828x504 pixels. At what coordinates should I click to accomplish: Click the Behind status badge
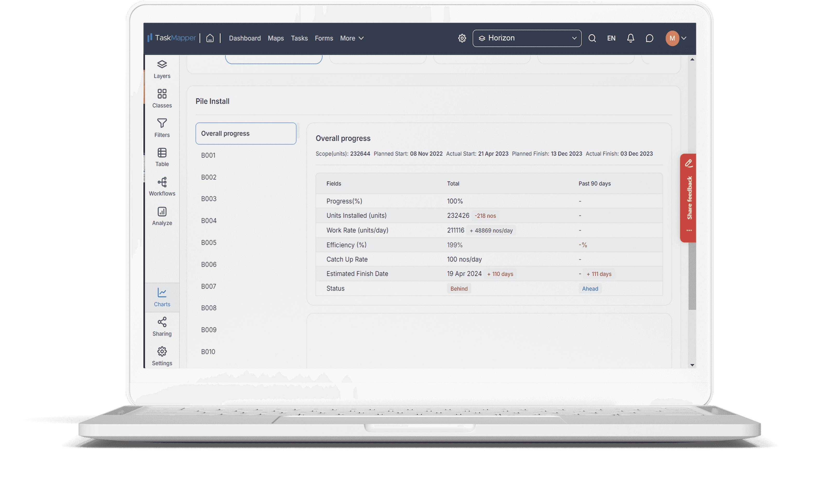[459, 289]
